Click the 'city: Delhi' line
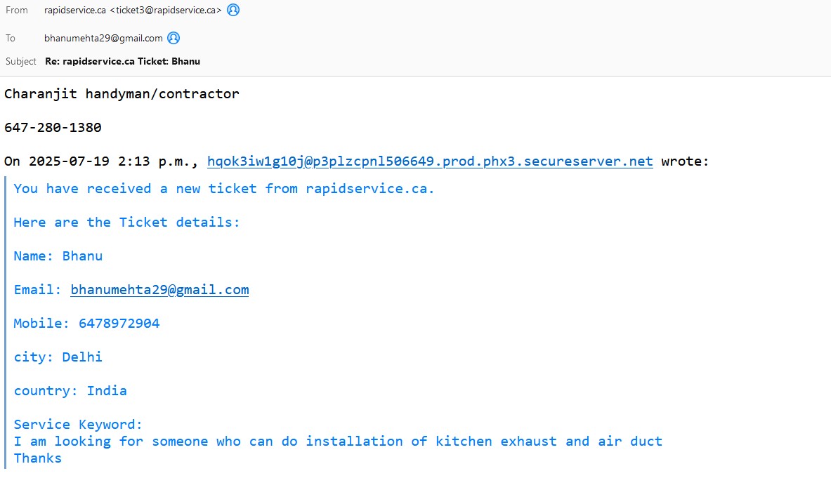Viewport: 831px width, 504px height. pos(58,357)
